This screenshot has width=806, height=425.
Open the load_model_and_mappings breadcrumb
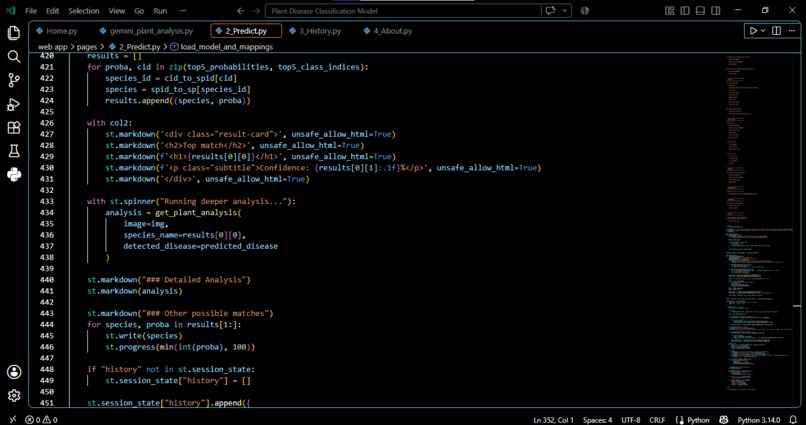[x=222, y=47]
